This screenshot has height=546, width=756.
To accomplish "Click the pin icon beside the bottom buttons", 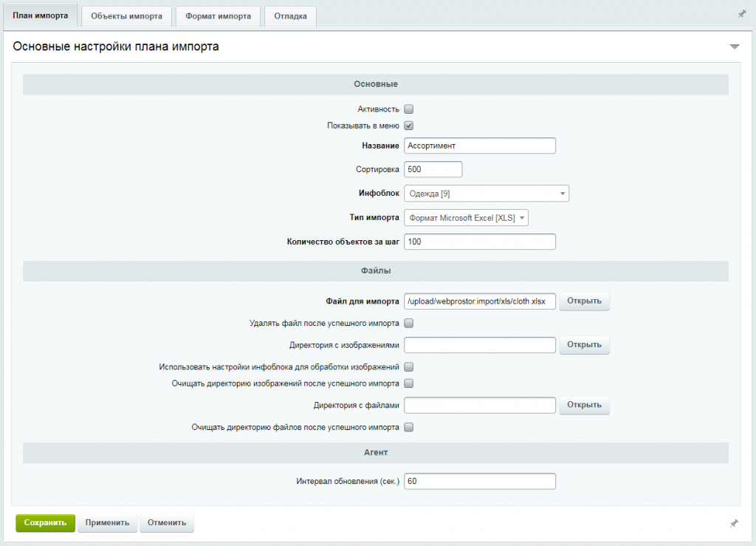I will pos(734,523).
